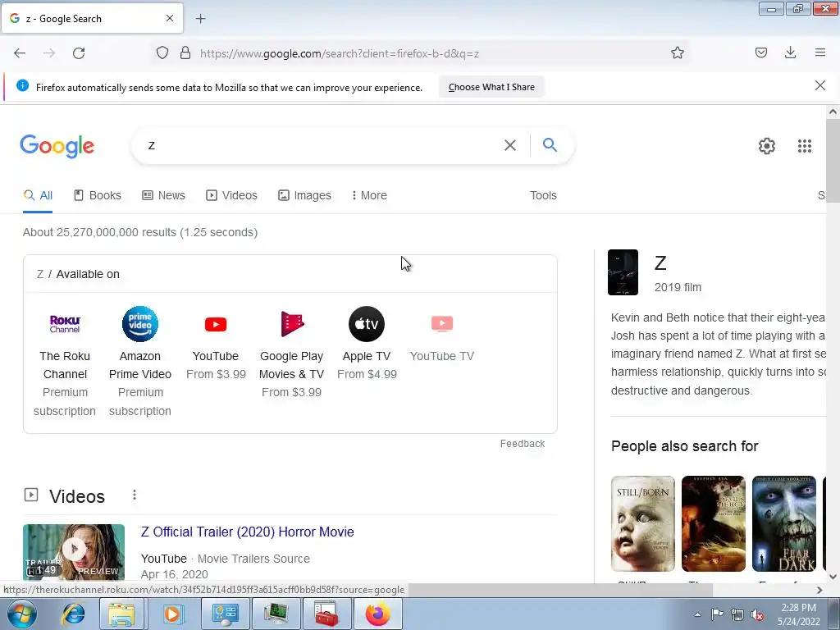
Task: Close the 'z - Google Search' tab
Action: coord(169,18)
